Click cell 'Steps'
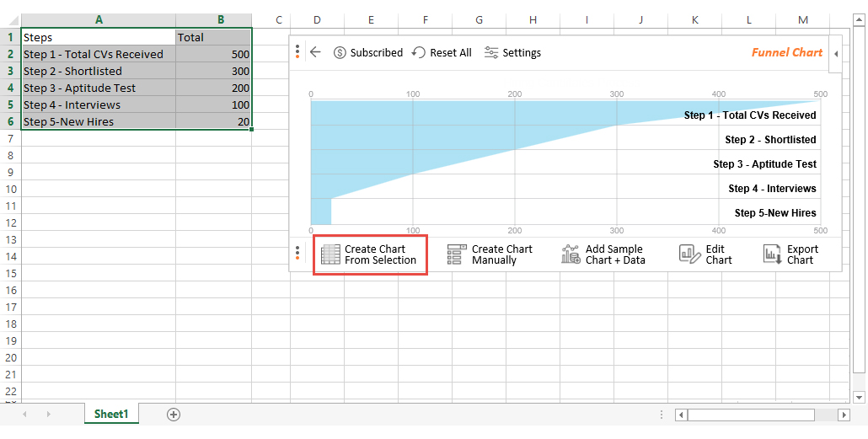 point(99,37)
